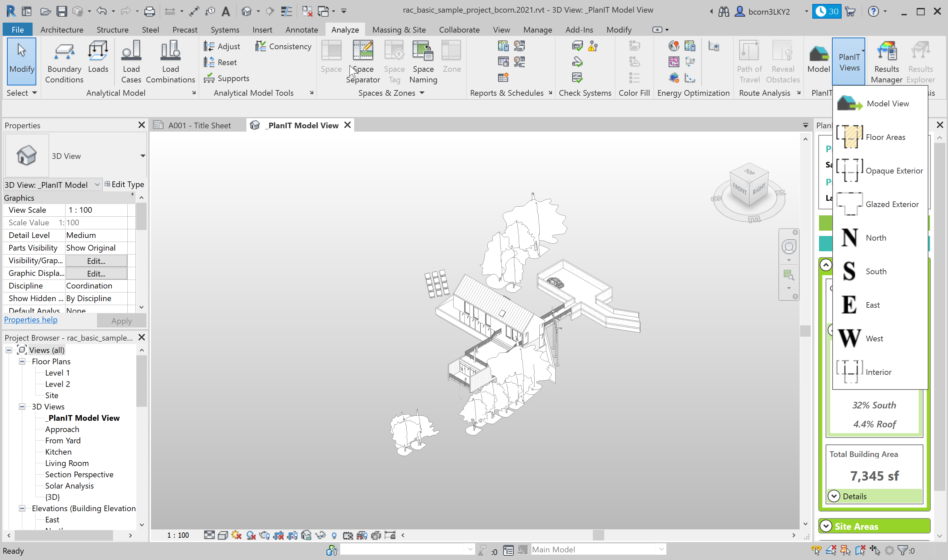Switch to the Massing & Site tab
Image resolution: width=948 pixels, height=560 pixels.
[399, 30]
